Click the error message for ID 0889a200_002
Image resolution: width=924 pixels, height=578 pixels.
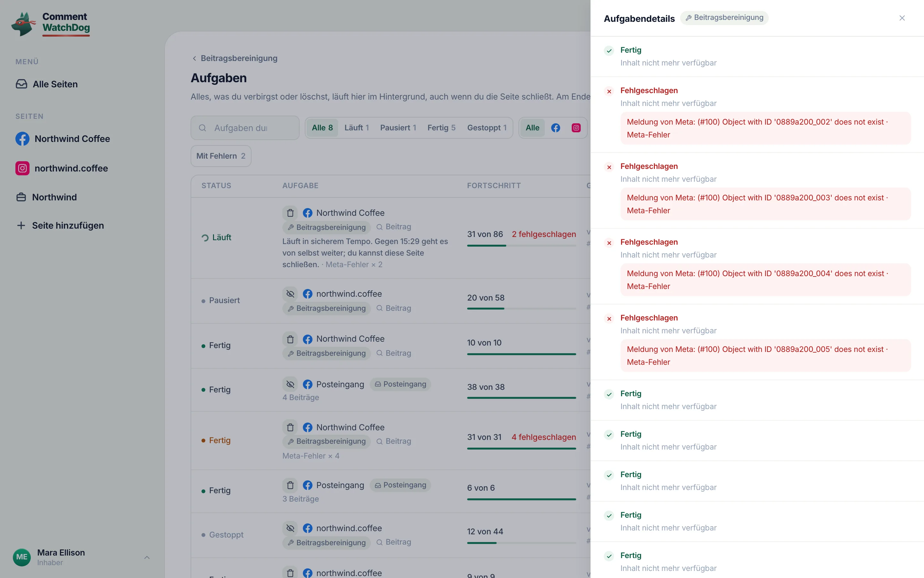coord(766,128)
